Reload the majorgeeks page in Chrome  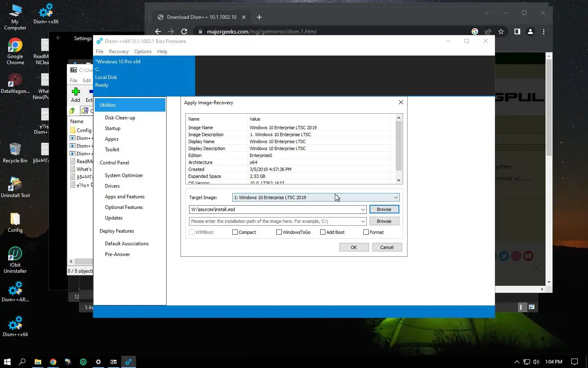[x=184, y=31]
